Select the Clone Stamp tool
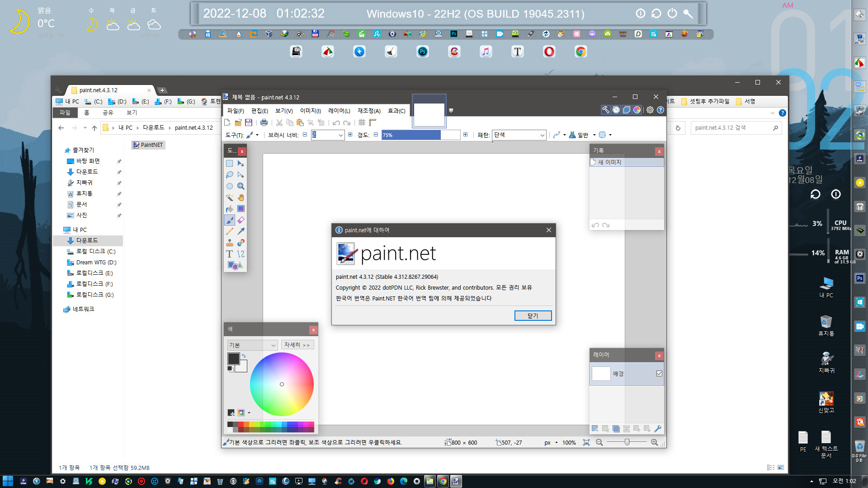This screenshot has width=868, height=488. [230, 243]
